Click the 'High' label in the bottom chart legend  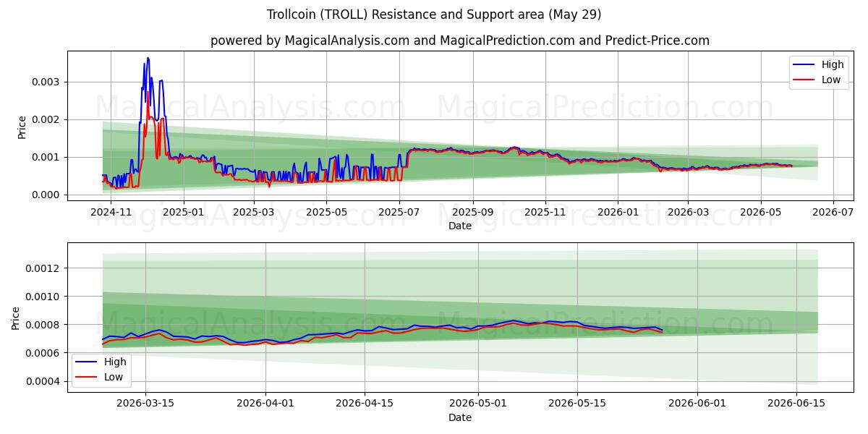point(115,362)
